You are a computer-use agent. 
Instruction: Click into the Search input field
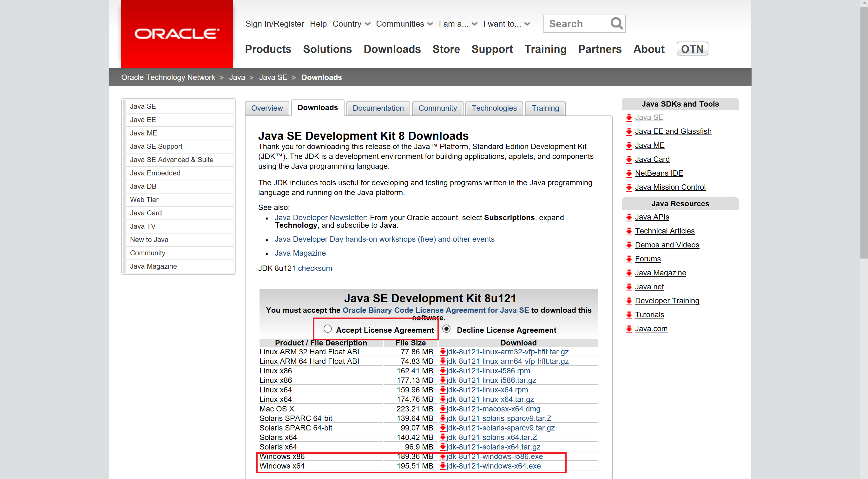[576, 24]
